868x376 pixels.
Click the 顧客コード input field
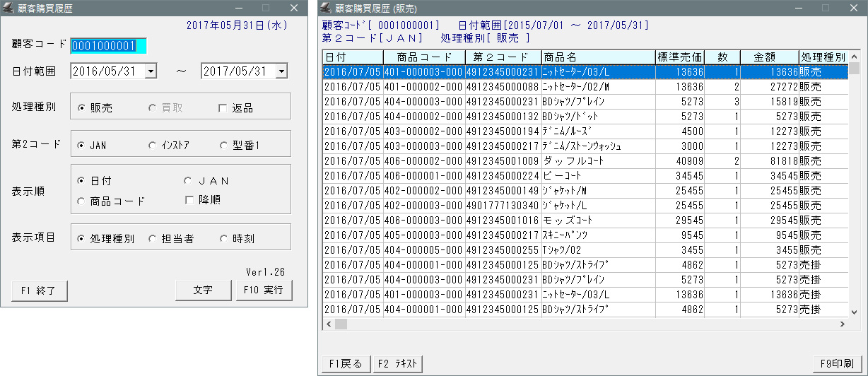pyautogui.click(x=107, y=46)
